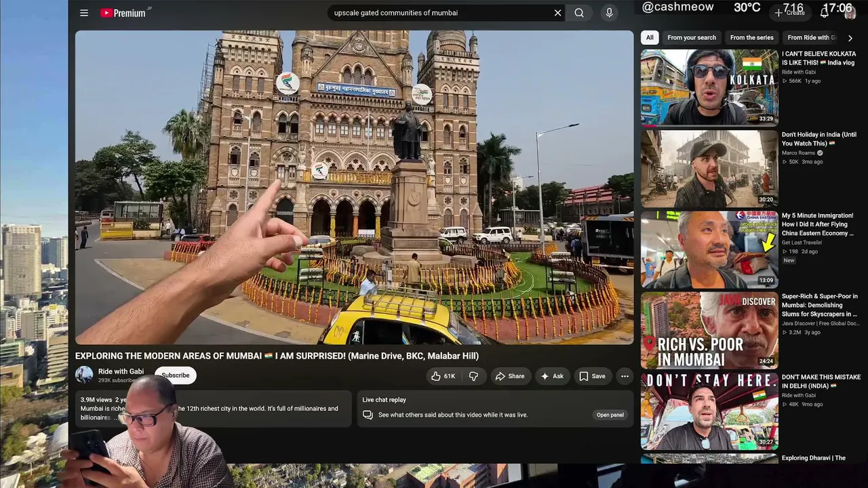This screenshot has width=868, height=488.
Task: Open 'Don't Holiday in India' video title
Action: (x=819, y=139)
